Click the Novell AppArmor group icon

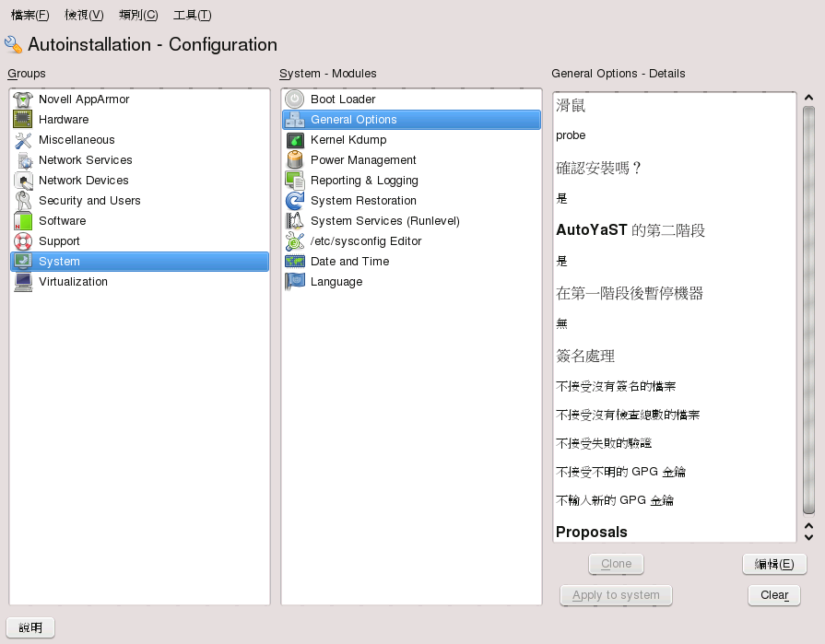[x=23, y=100]
